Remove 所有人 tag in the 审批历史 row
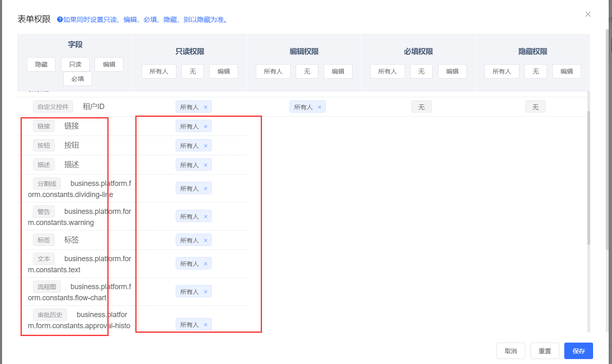Viewport: 612px width, 364px height. [x=206, y=325]
